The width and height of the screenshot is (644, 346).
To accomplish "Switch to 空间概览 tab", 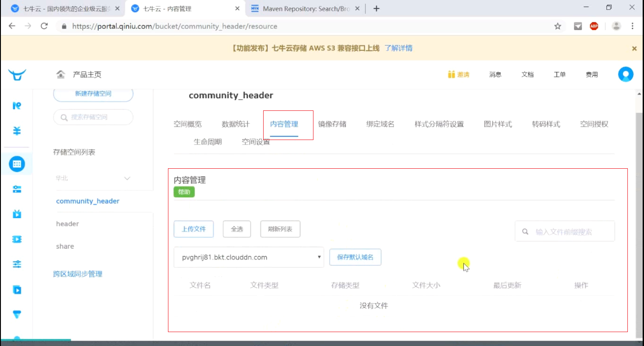I will [x=188, y=124].
